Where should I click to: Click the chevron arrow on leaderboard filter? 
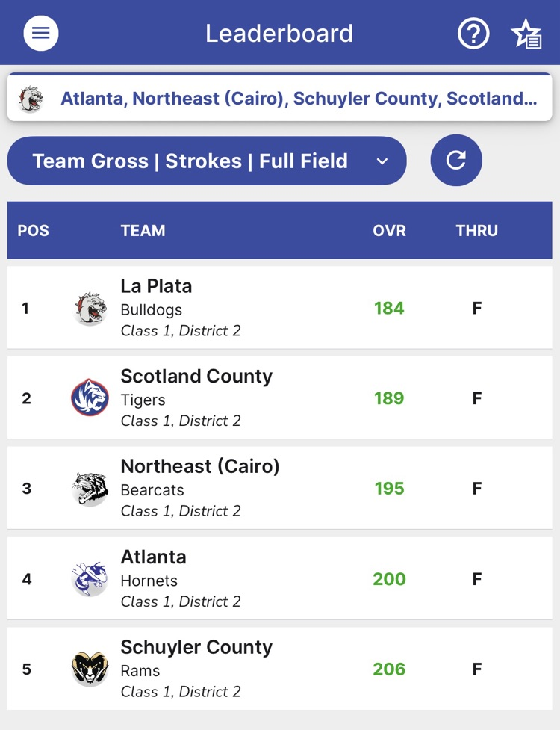382,161
